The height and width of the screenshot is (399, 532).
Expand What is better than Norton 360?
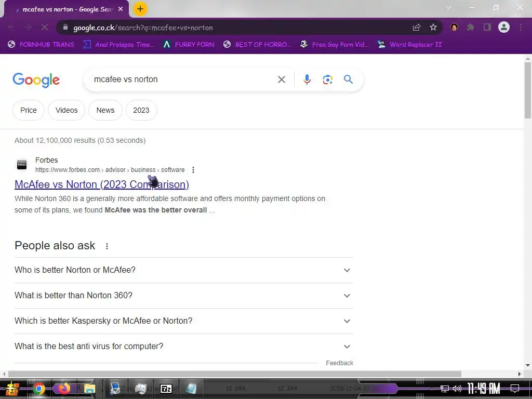coord(184,296)
